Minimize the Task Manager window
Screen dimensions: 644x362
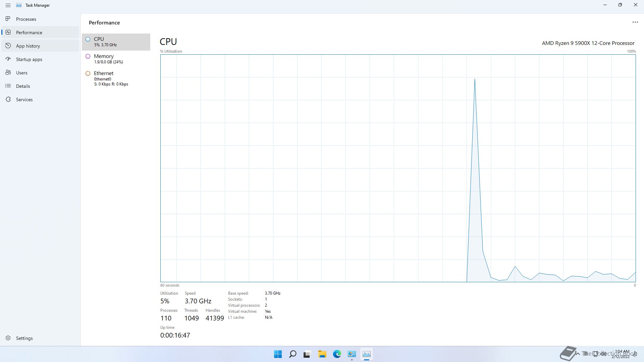point(605,5)
